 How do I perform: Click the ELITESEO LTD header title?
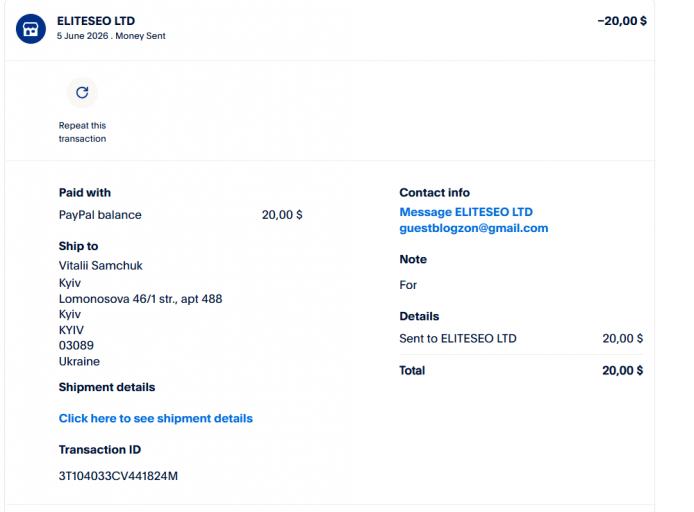[96, 21]
